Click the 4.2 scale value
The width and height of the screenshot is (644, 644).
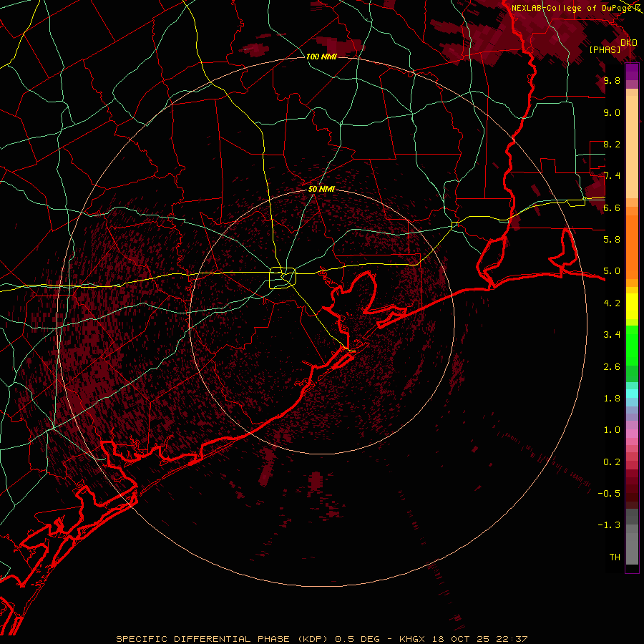[612, 303]
